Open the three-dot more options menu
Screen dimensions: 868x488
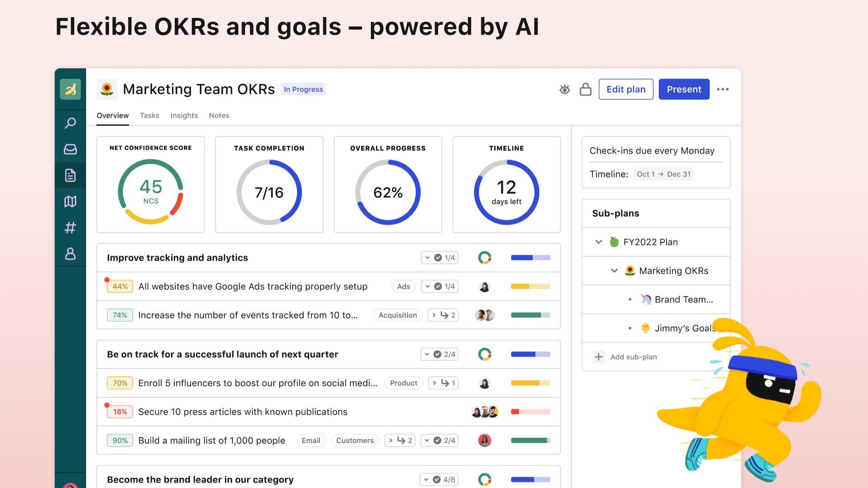722,89
